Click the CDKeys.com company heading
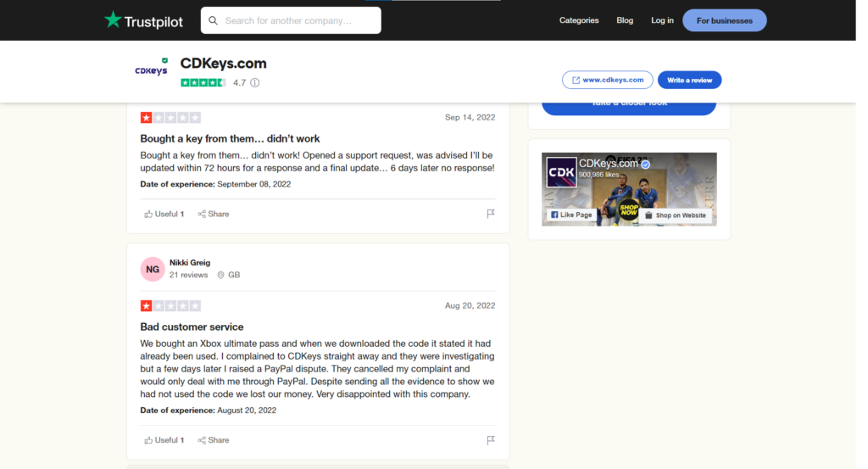The image size is (868, 469). (223, 63)
